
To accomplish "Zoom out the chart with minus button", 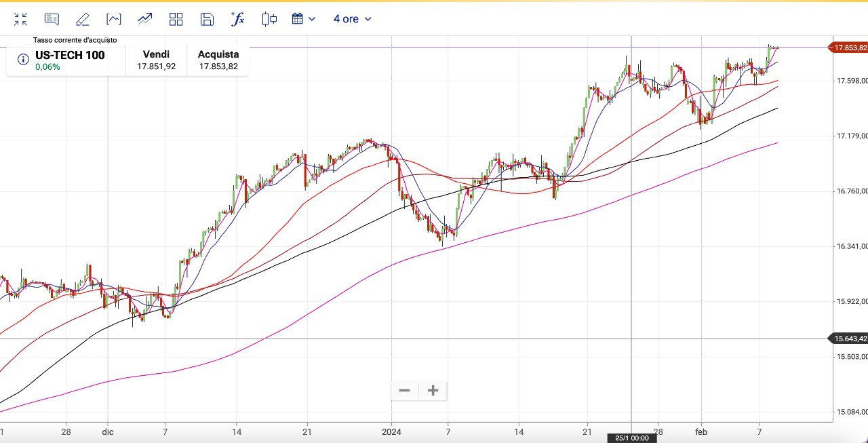I will [405, 391].
